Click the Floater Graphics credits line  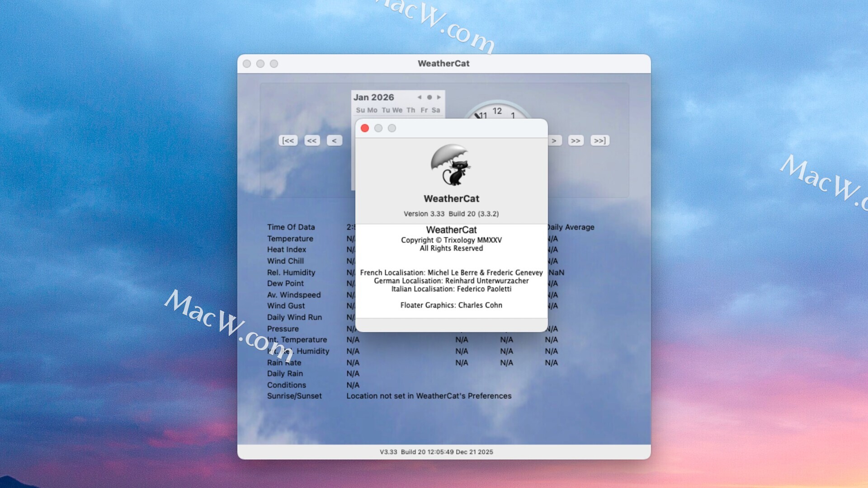click(x=451, y=305)
